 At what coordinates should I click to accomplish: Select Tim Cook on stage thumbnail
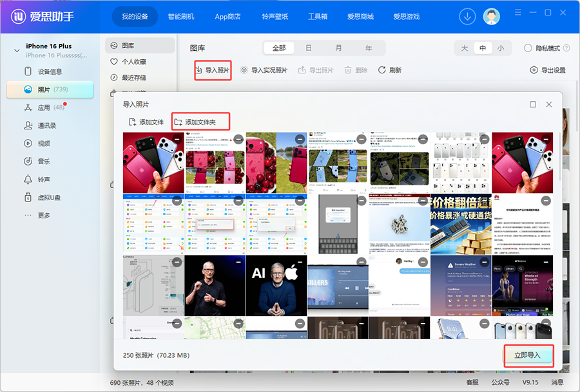coord(215,285)
